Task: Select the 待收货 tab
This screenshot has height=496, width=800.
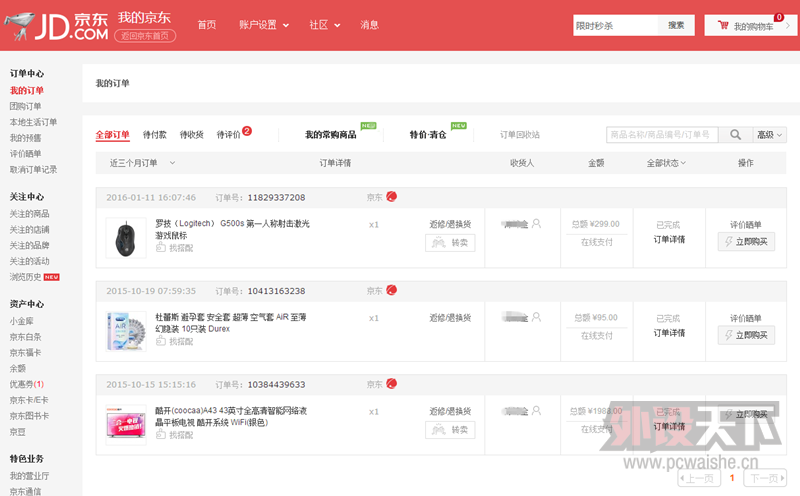Action: pyautogui.click(x=192, y=135)
